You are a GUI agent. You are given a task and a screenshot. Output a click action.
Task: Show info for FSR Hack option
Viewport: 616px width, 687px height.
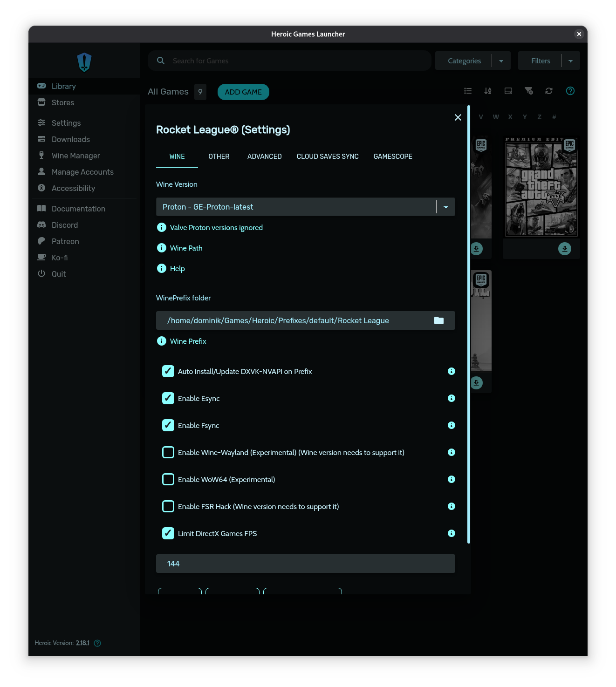pyautogui.click(x=452, y=506)
